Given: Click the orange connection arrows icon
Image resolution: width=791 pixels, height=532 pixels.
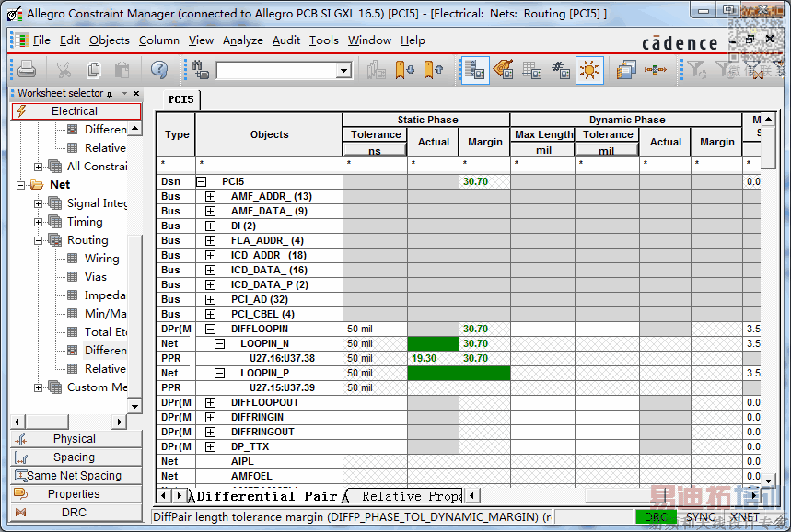Looking at the screenshot, I should (x=656, y=70).
